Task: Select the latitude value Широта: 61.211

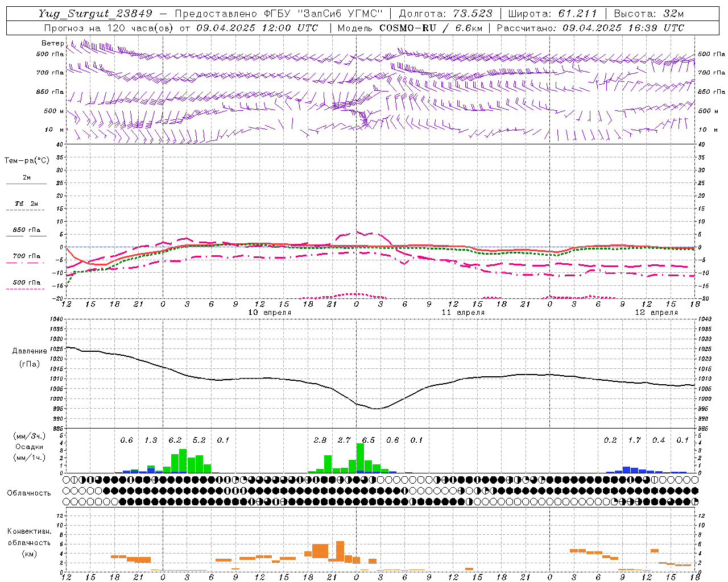Action: point(552,14)
